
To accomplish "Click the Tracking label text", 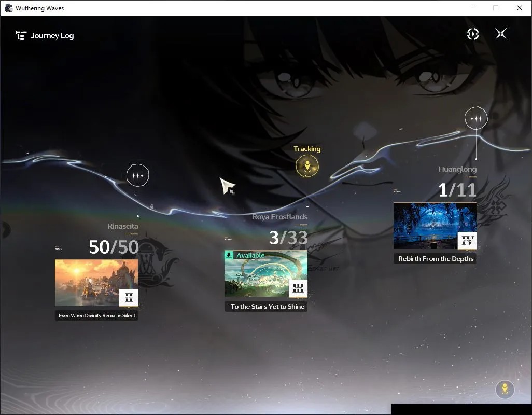I will [x=307, y=149].
